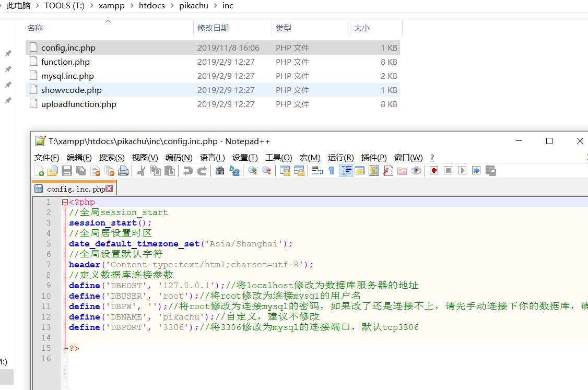The width and height of the screenshot is (588, 390).
Task: Click line number 9 in the editor margin
Action: (x=49, y=286)
